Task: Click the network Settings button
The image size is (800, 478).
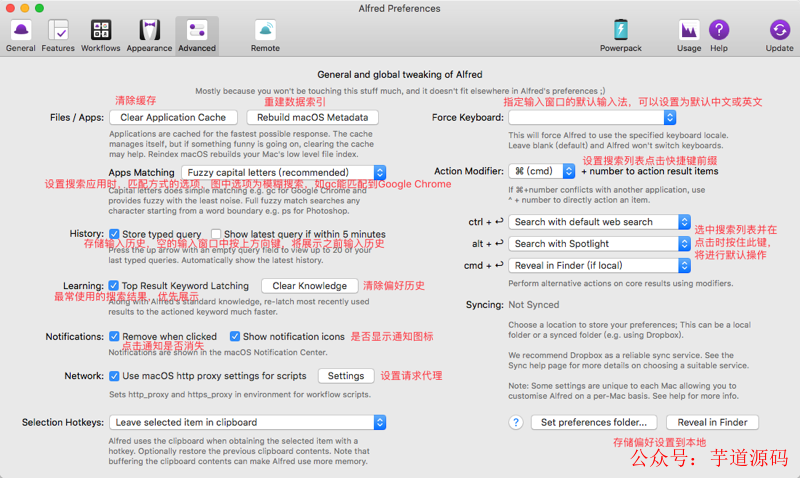Action: [346, 376]
